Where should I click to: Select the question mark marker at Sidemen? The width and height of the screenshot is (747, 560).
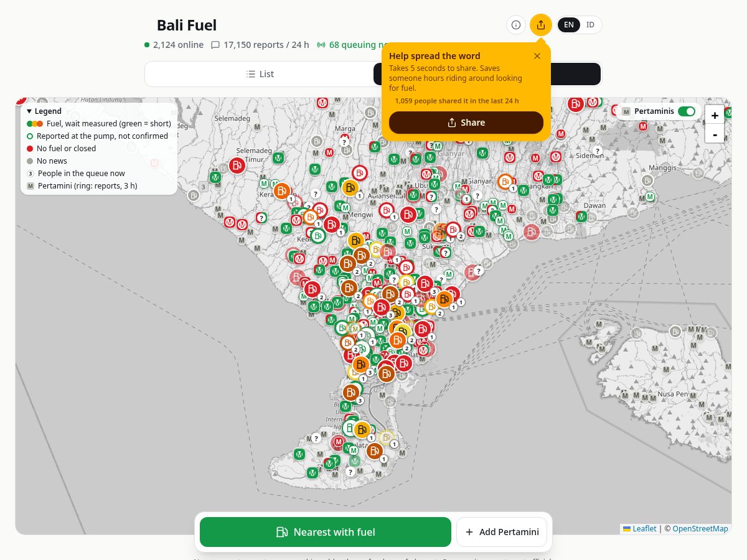(598, 151)
